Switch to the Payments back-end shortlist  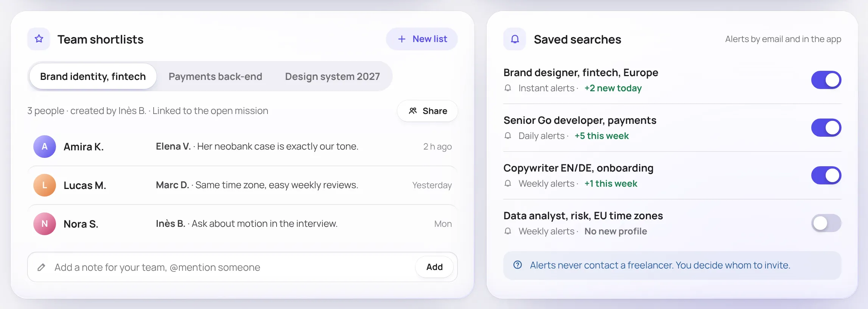pyautogui.click(x=215, y=76)
